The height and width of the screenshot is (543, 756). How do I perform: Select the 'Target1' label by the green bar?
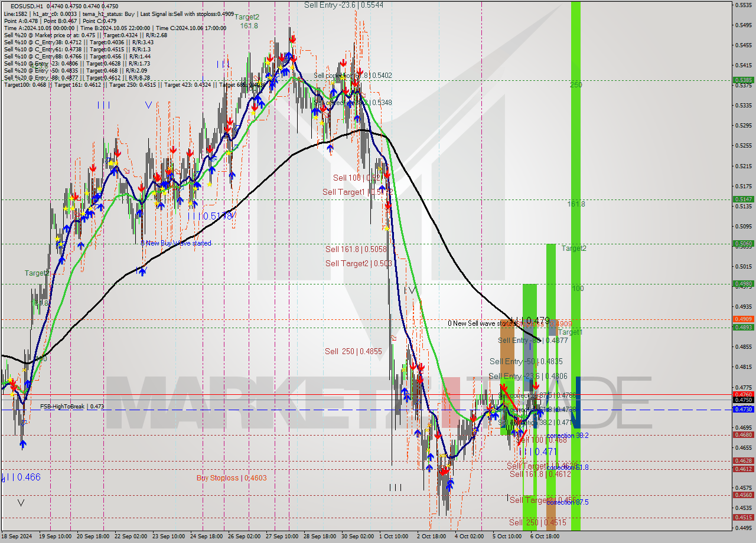point(570,332)
